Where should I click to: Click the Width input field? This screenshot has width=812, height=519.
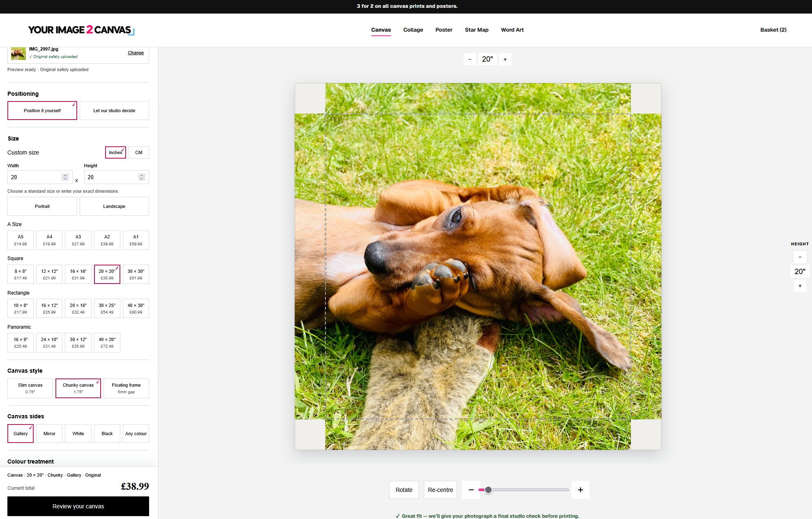(x=40, y=177)
